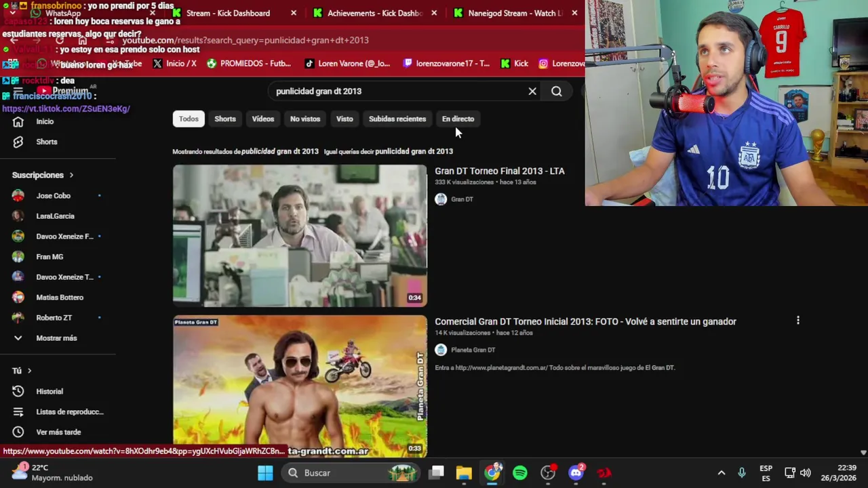Click Planeta Gran DT channel avatar
The image size is (868, 488).
[441, 350]
